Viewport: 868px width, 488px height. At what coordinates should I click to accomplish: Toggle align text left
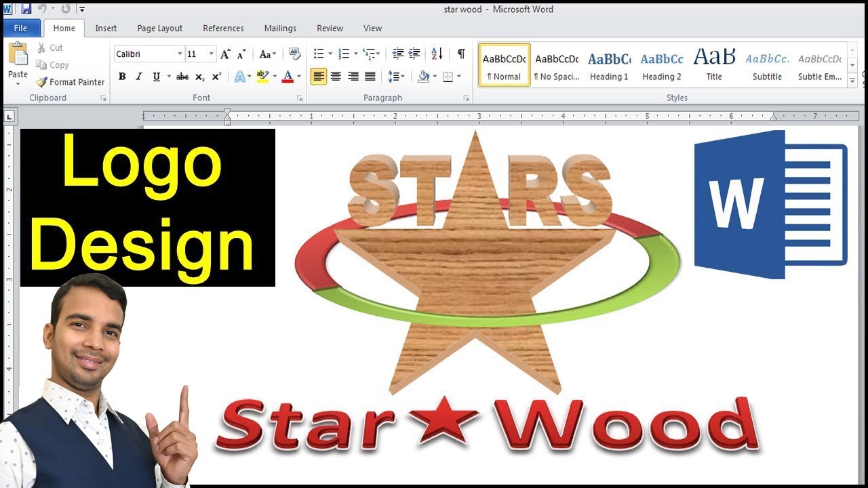point(319,77)
